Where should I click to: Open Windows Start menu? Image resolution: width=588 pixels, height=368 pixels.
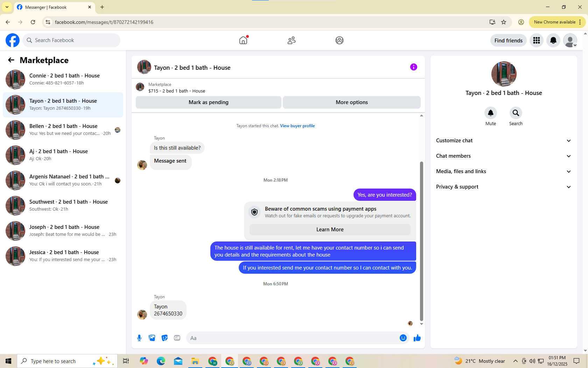click(8, 361)
